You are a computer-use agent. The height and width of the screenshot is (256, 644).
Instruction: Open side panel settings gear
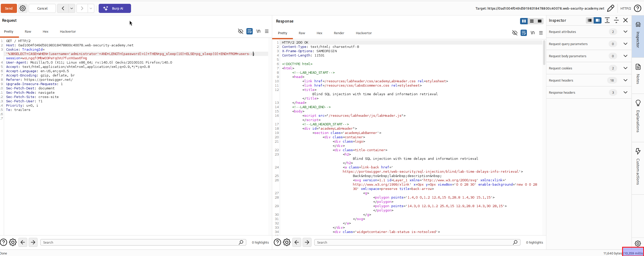638,244
